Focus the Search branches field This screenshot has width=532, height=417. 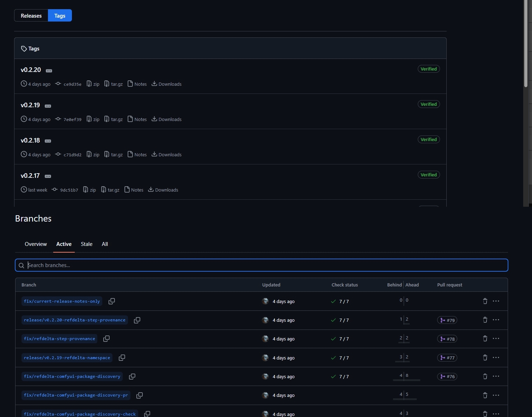click(262, 265)
